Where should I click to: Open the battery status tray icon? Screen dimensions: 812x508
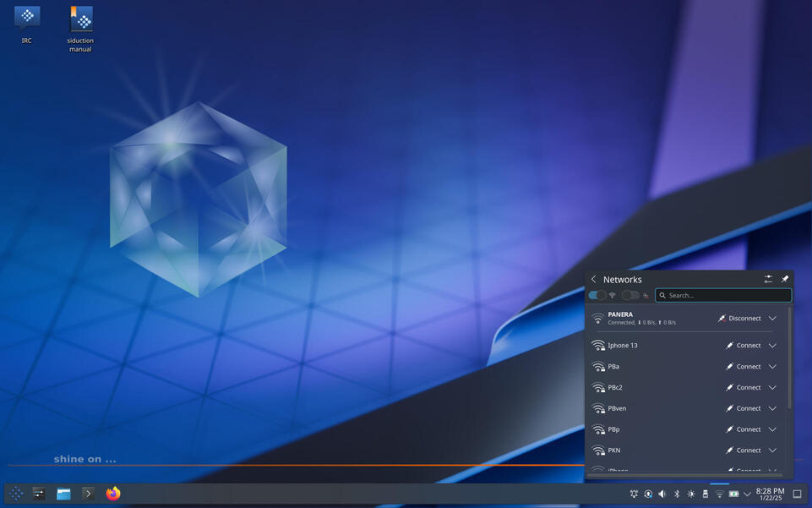pos(733,494)
